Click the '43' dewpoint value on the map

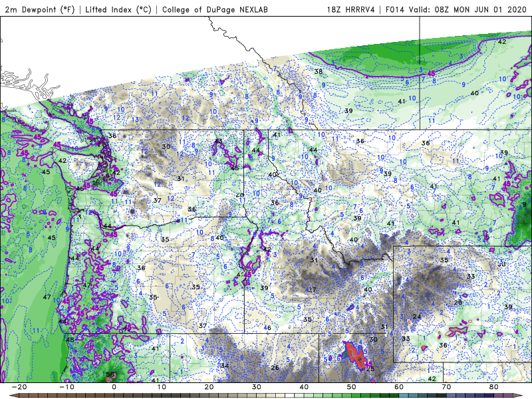coord(219,141)
